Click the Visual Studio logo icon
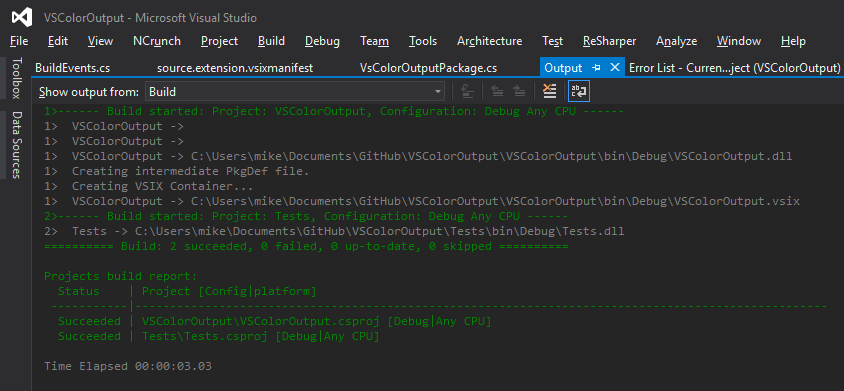 pyautogui.click(x=22, y=18)
